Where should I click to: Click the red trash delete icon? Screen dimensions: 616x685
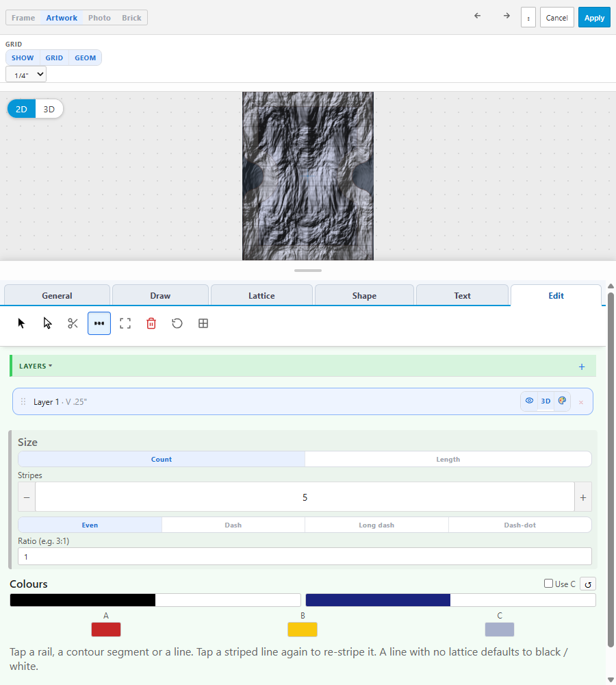(x=151, y=323)
